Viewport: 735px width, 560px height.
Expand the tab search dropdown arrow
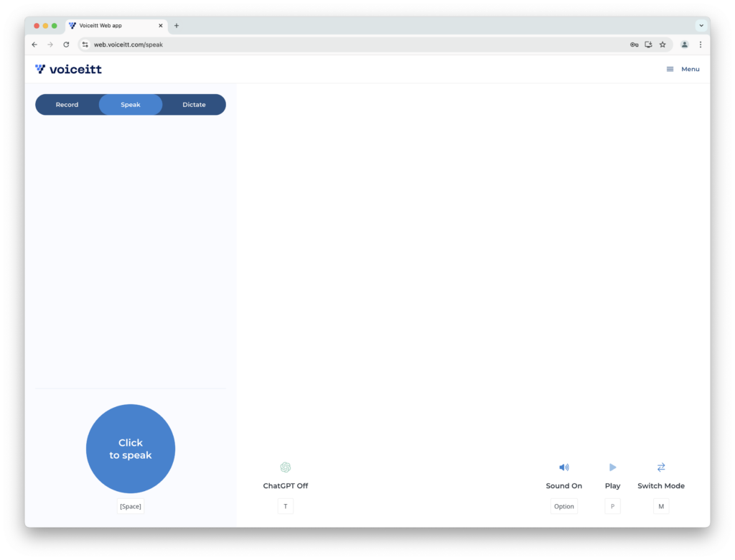[701, 26]
